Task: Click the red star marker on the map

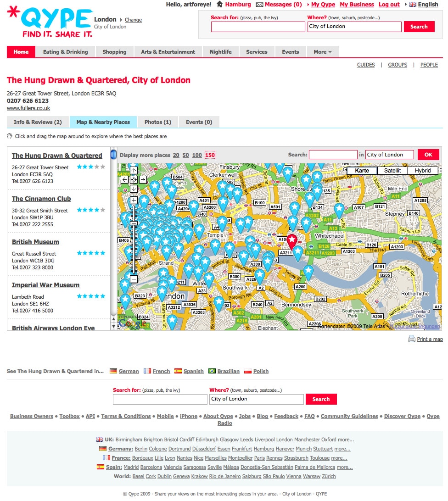Action: coord(291,241)
